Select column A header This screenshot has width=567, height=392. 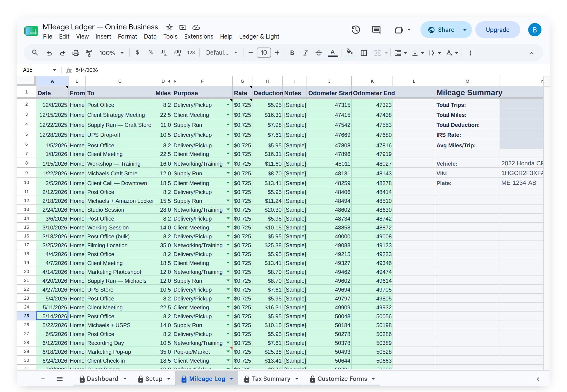click(x=52, y=81)
